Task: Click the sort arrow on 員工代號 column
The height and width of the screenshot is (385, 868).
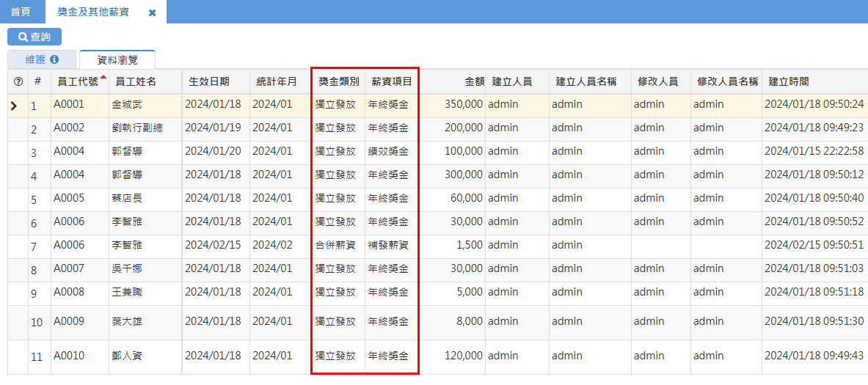Action: point(103,77)
